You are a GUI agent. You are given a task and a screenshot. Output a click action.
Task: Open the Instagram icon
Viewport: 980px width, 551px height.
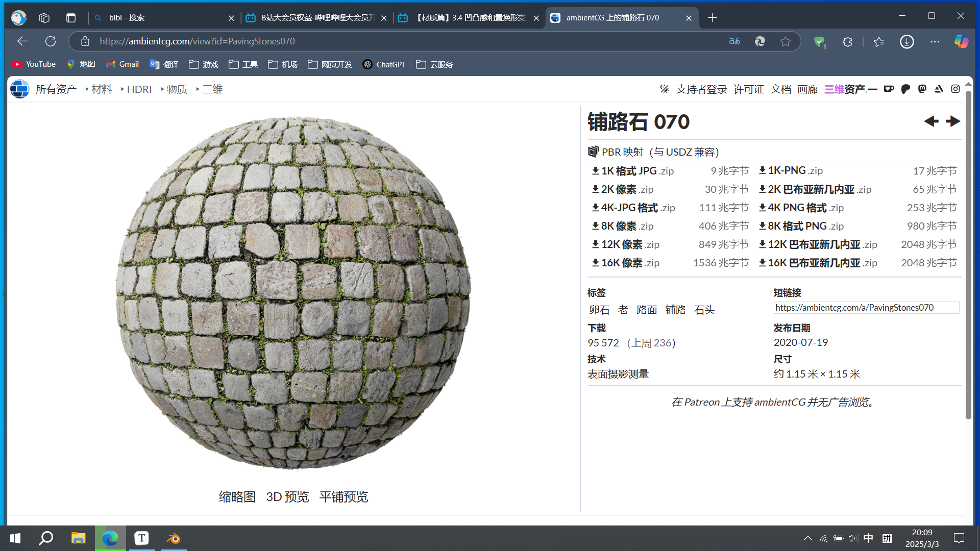click(955, 89)
